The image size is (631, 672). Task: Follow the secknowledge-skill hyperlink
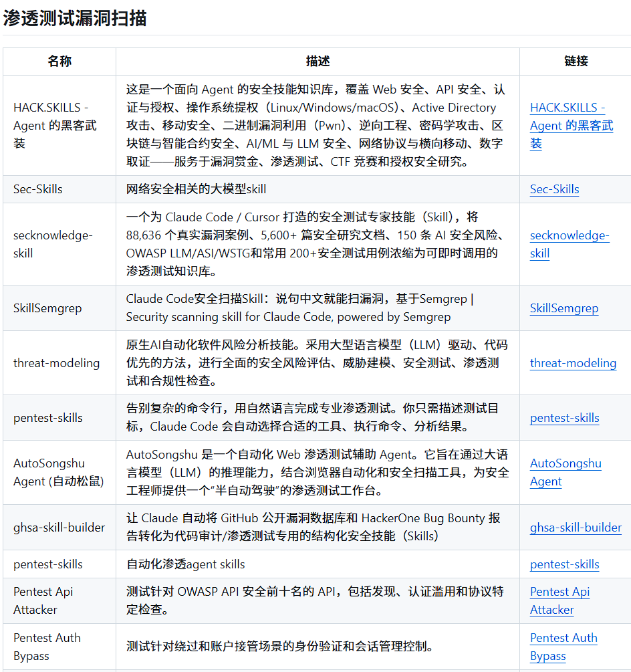click(x=570, y=244)
